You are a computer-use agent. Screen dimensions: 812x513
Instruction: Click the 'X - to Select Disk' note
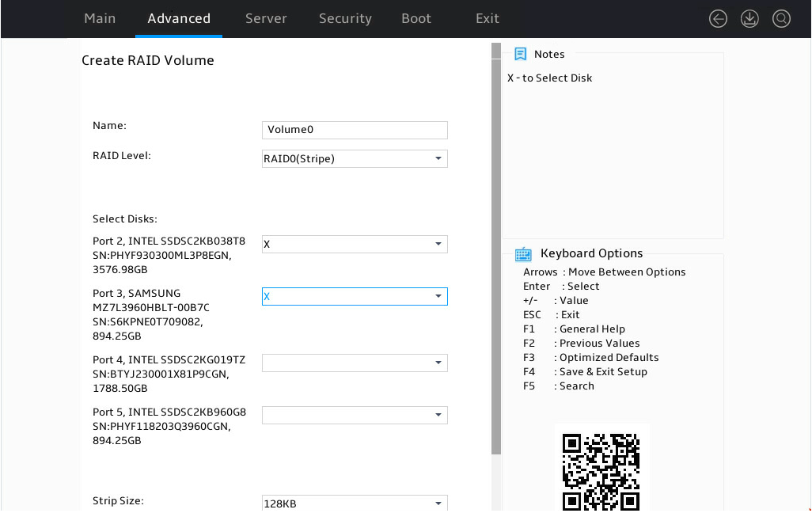(x=549, y=78)
